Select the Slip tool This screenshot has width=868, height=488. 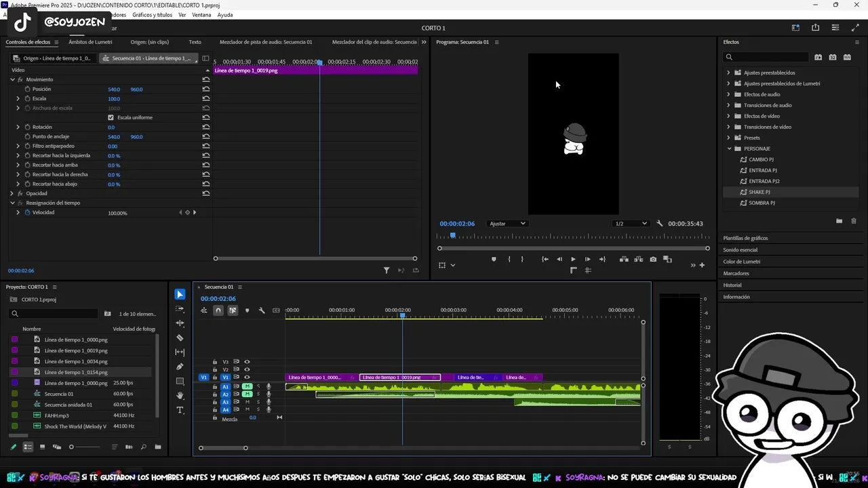pyautogui.click(x=180, y=352)
